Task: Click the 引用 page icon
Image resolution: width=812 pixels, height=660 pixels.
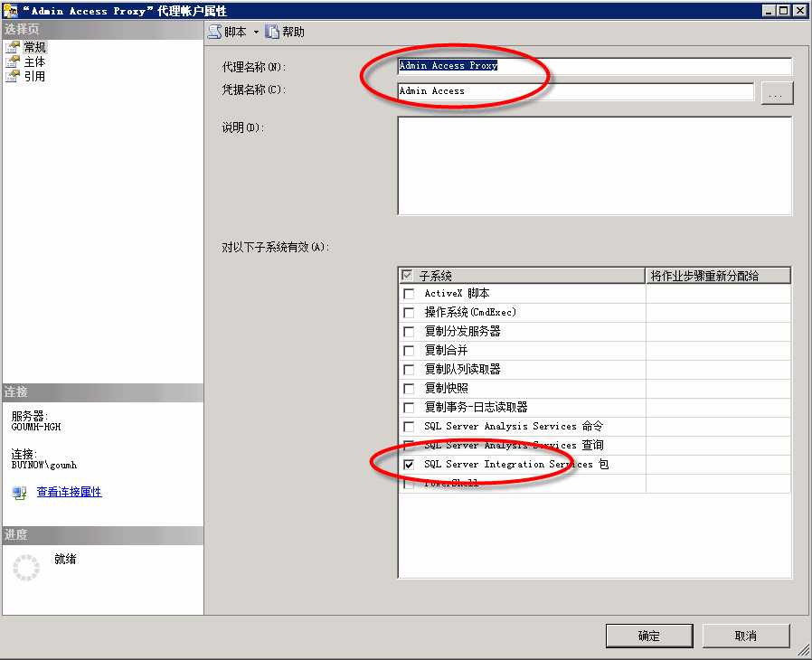Action: [x=13, y=77]
